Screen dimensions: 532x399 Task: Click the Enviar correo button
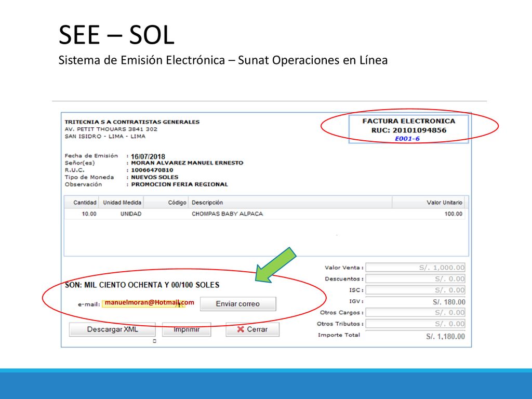point(238,303)
